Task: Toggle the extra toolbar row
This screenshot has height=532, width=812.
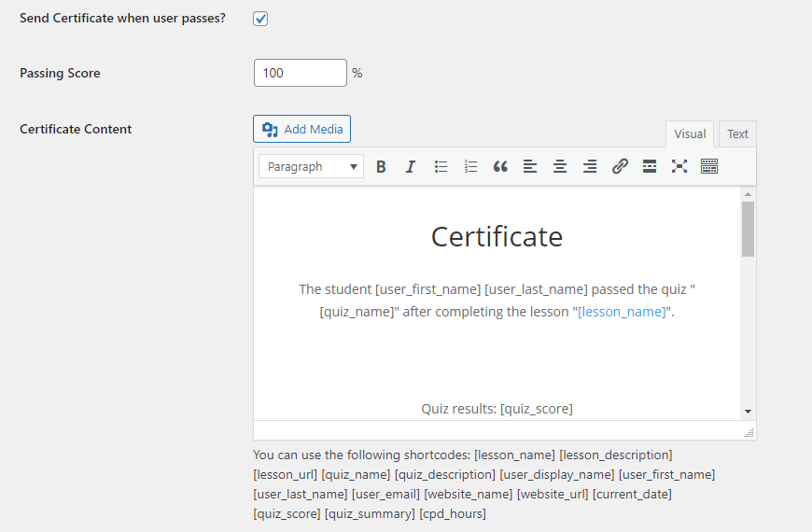Action: [709, 167]
